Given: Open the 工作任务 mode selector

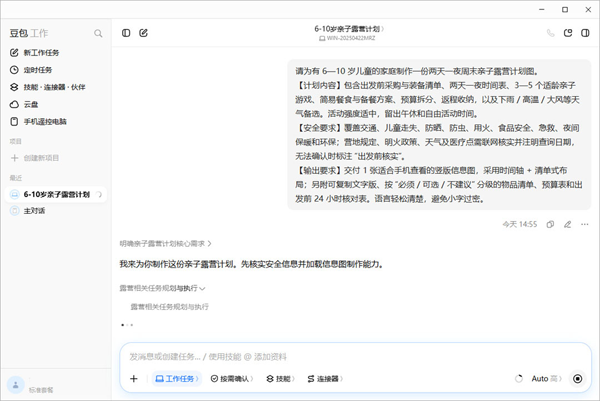Looking at the screenshot, I should [x=177, y=379].
